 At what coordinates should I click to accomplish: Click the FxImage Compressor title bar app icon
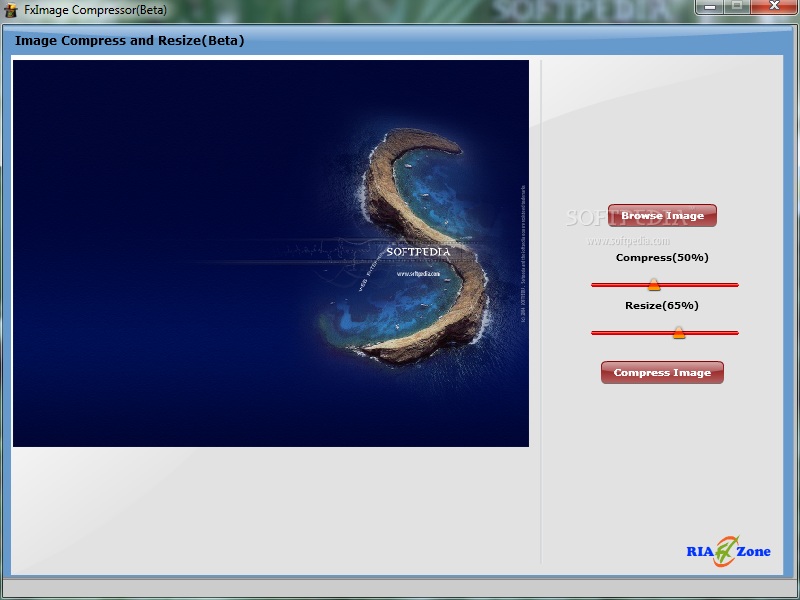[x=10, y=10]
